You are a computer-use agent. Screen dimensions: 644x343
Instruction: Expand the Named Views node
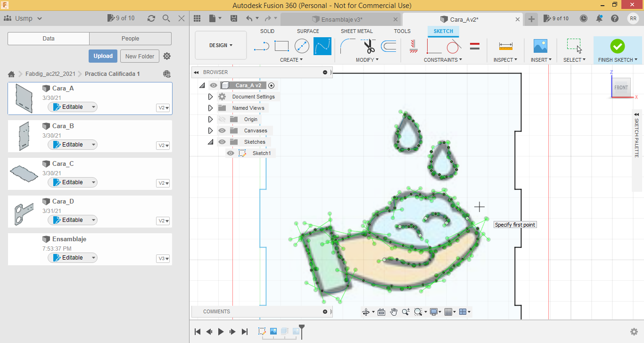(211, 108)
